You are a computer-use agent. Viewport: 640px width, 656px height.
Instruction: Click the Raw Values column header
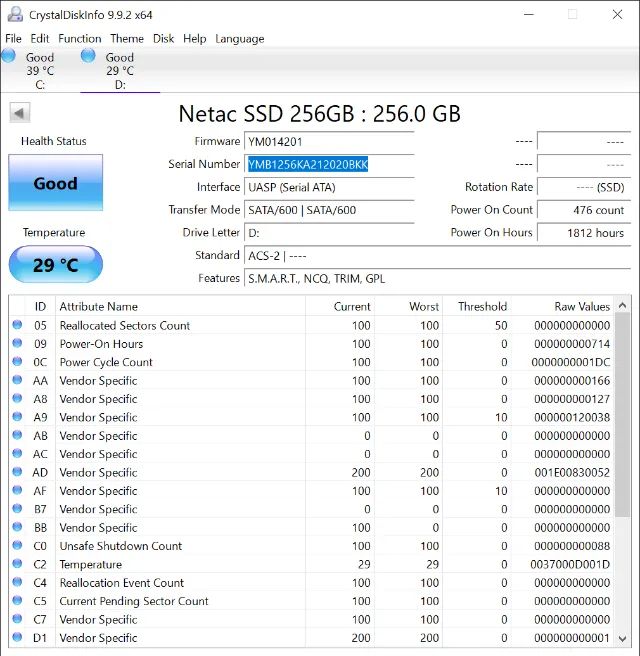click(x=563, y=307)
